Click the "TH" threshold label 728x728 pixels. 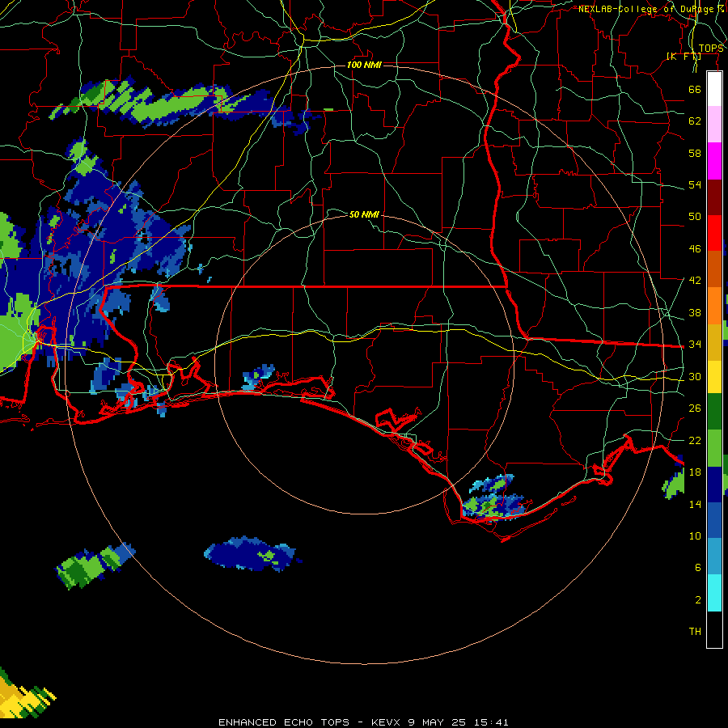point(695,632)
